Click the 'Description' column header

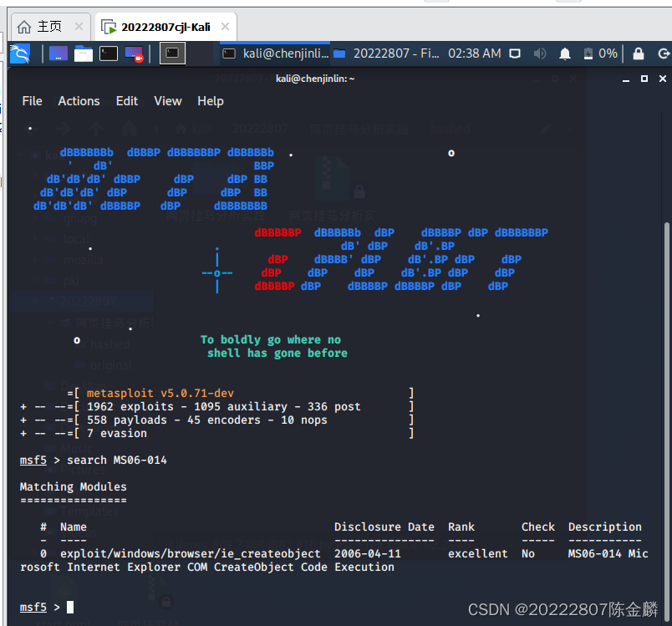(x=605, y=527)
